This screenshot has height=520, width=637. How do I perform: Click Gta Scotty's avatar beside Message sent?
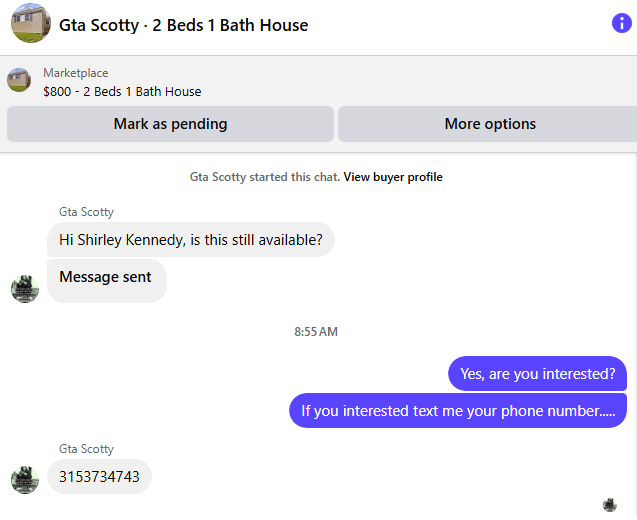click(24, 289)
